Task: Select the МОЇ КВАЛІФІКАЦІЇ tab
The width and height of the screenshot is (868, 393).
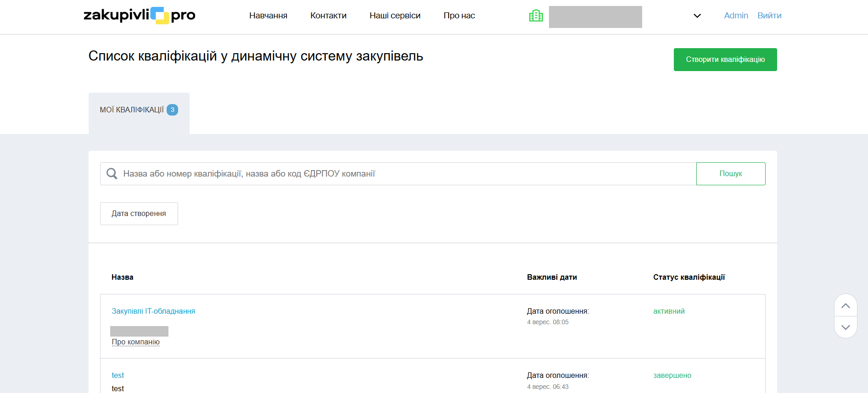Action: pyautogui.click(x=132, y=110)
